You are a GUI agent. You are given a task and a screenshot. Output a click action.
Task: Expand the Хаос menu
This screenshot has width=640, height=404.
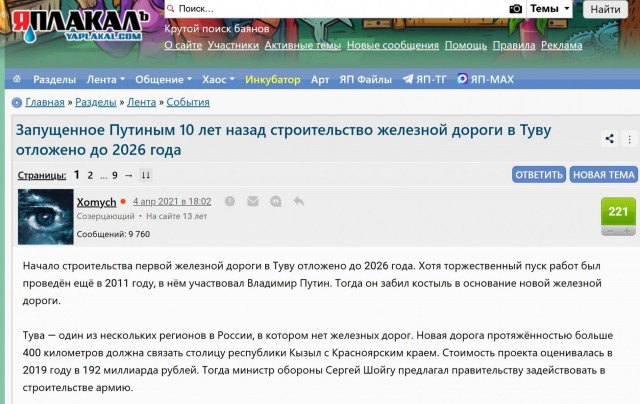pyautogui.click(x=218, y=79)
